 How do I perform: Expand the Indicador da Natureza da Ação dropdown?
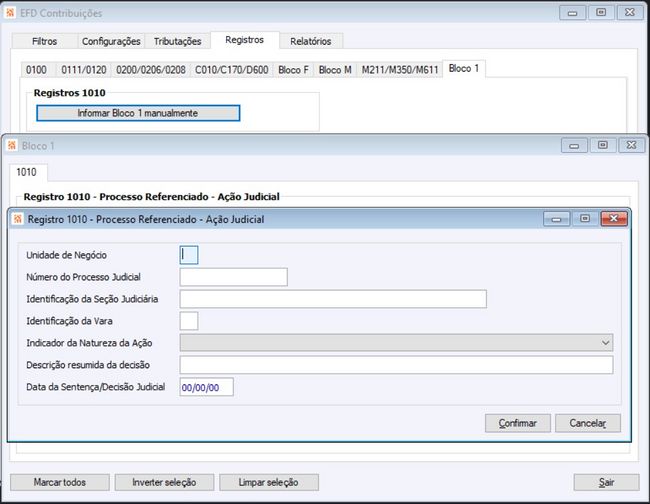click(x=605, y=343)
